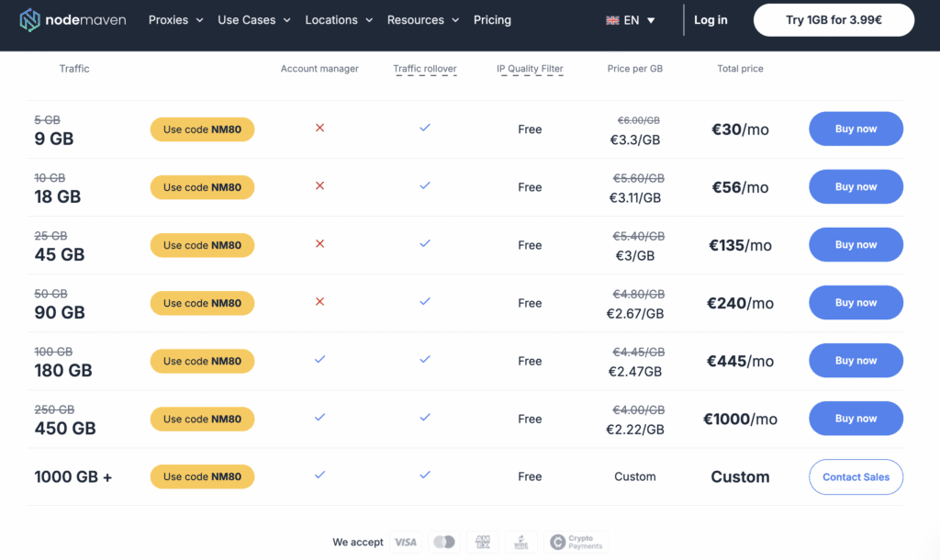Click the Visa payment icon

pos(405,543)
